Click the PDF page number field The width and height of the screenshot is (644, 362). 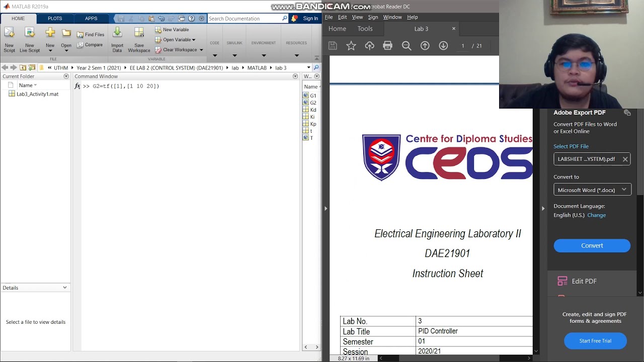tap(463, 46)
